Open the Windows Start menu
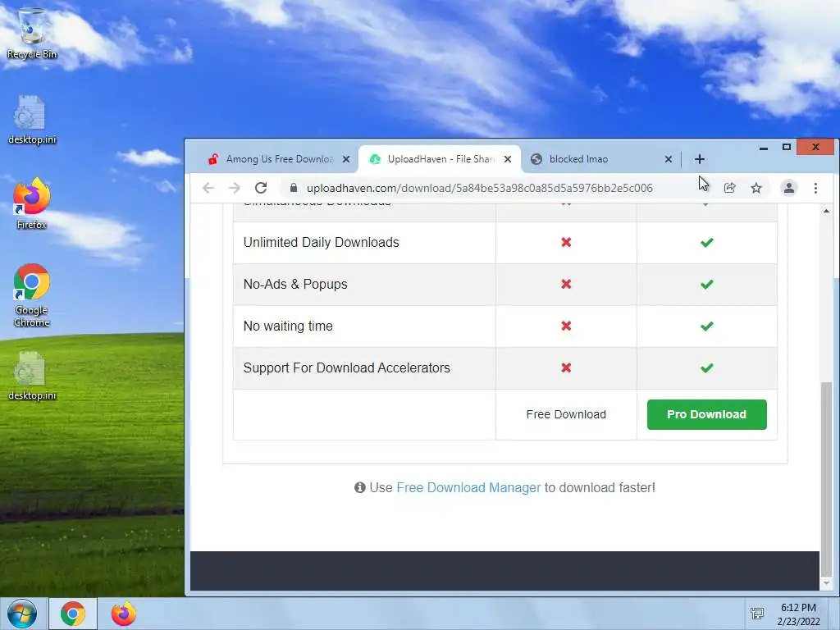Screen dimensions: 840x630 tap(22, 614)
